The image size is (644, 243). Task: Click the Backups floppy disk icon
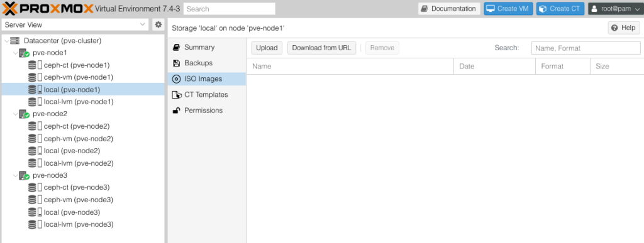point(177,63)
